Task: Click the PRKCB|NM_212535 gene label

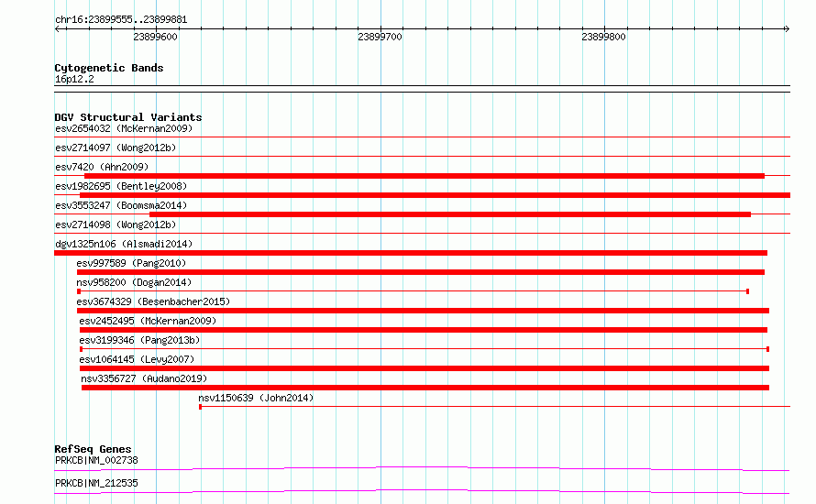Action: pos(97,483)
